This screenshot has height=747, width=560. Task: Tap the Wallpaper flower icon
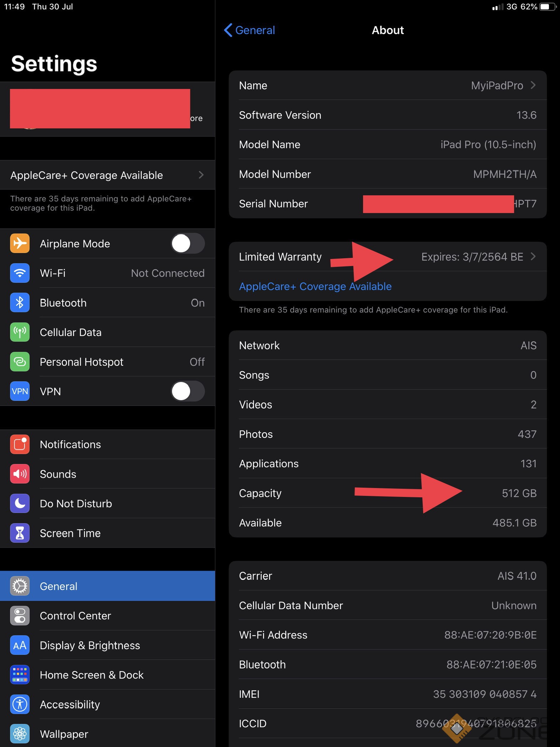click(x=20, y=733)
